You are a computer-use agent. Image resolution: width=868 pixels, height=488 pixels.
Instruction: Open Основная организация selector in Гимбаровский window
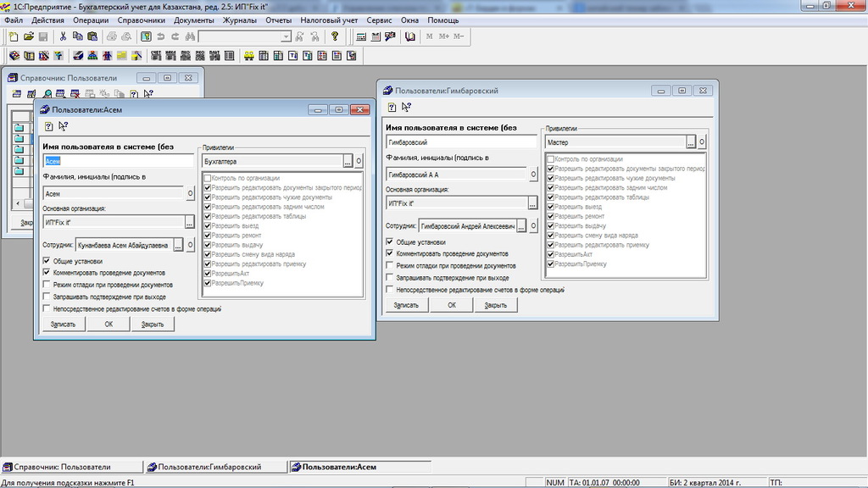point(532,203)
